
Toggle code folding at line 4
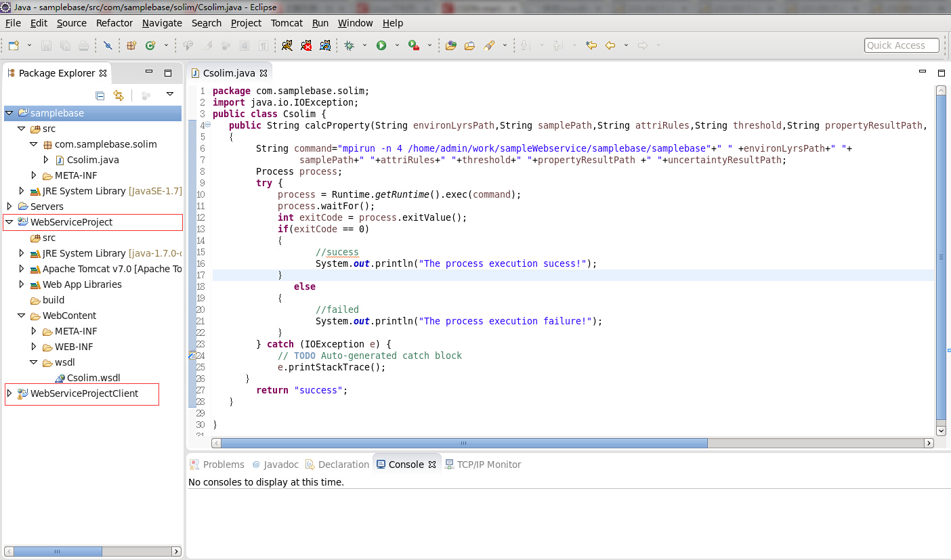pos(208,125)
